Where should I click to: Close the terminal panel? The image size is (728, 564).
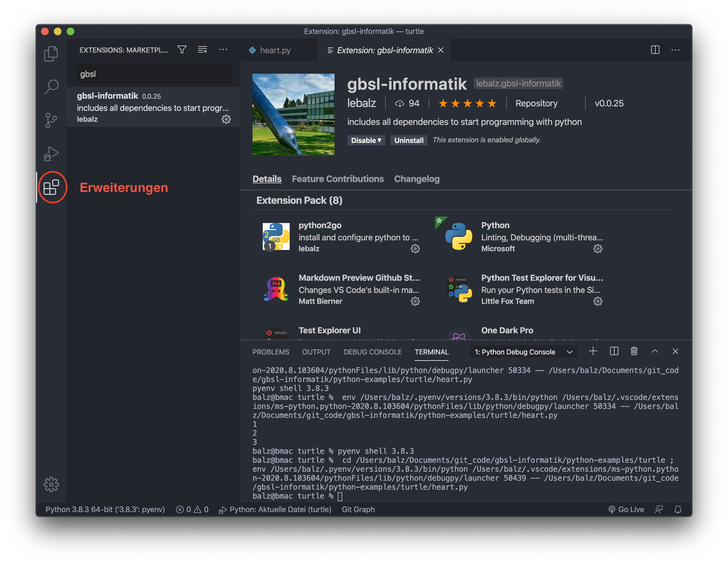(675, 351)
